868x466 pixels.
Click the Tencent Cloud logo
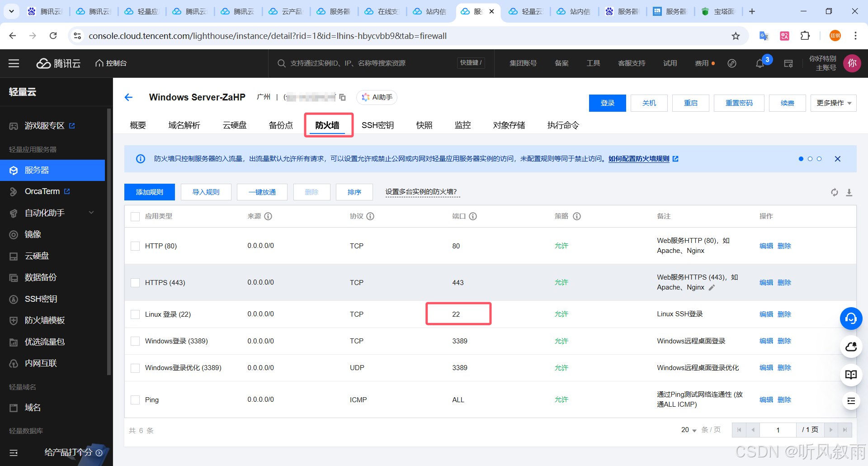58,63
